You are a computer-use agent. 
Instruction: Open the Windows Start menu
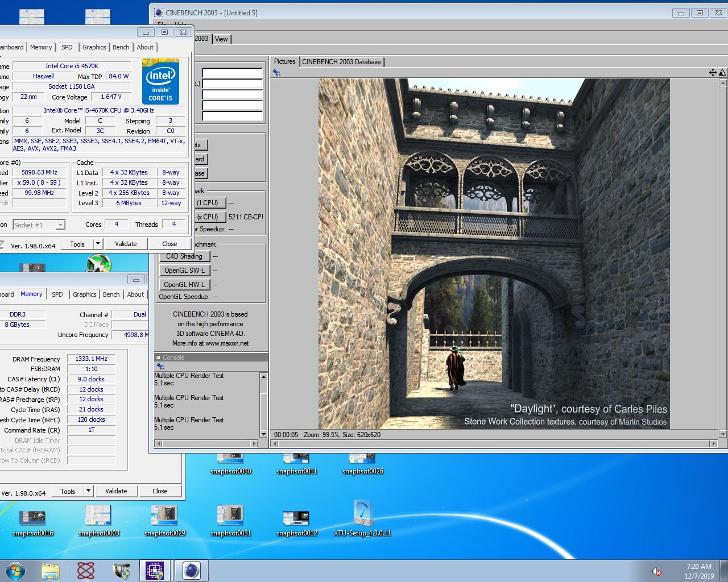pyautogui.click(x=15, y=571)
